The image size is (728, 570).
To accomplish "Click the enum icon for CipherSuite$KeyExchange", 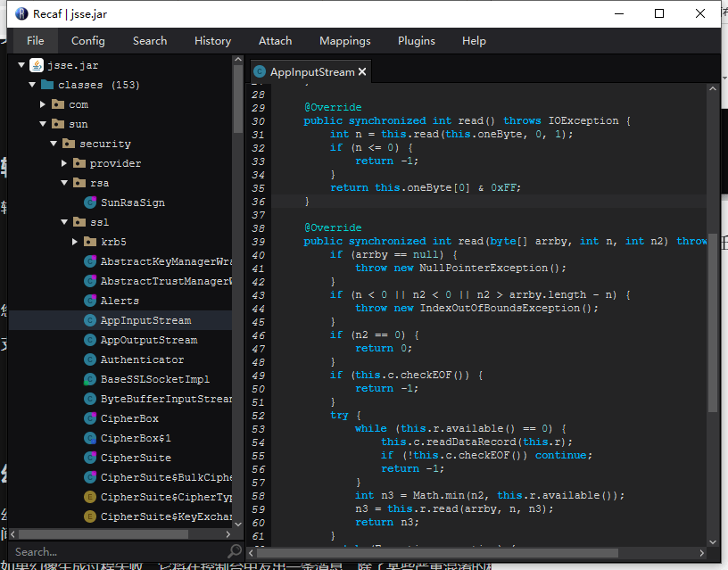I will pyautogui.click(x=90, y=516).
